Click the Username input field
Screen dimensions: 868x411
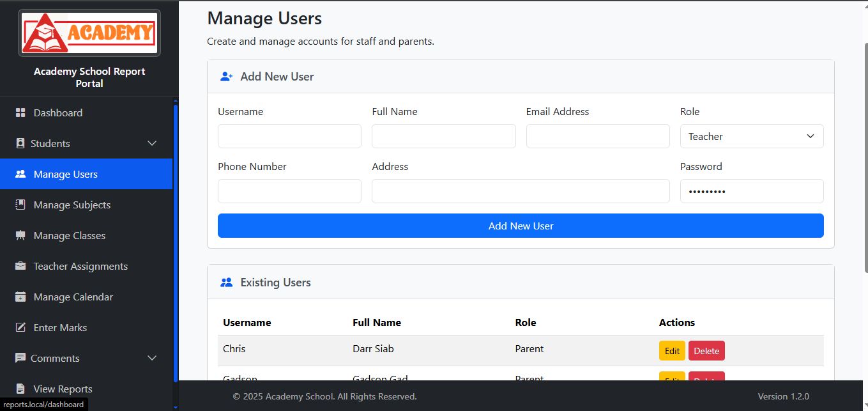pyautogui.click(x=289, y=136)
